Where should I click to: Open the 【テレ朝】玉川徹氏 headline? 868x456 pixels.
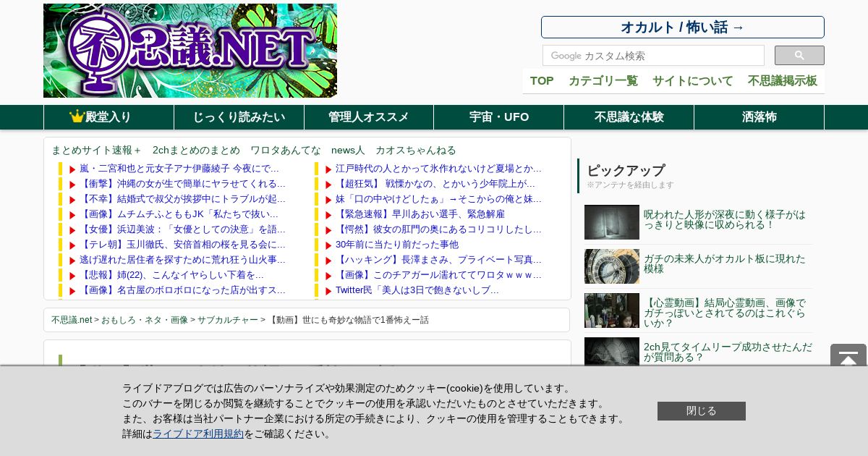[x=182, y=245]
